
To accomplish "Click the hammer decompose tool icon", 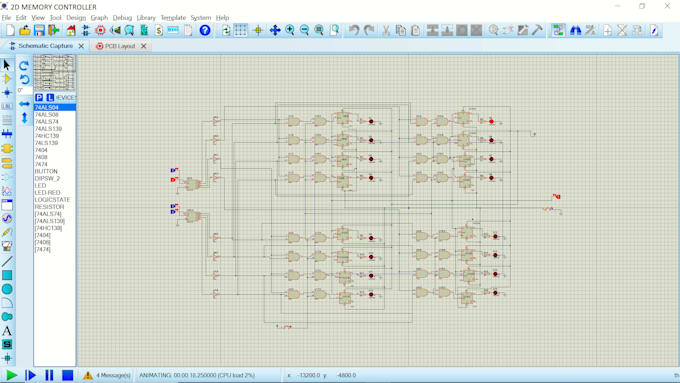I will (x=537, y=30).
